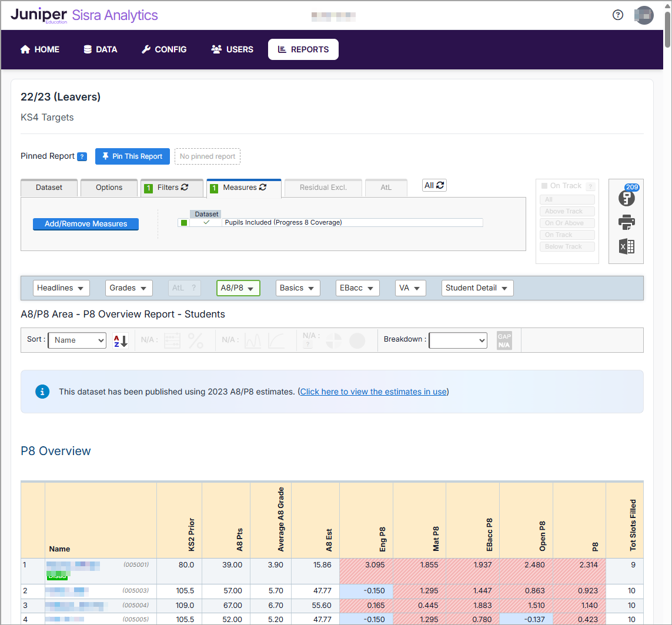The width and height of the screenshot is (672, 625).
Task: Expand the Student Detail menu
Action: pos(477,288)
